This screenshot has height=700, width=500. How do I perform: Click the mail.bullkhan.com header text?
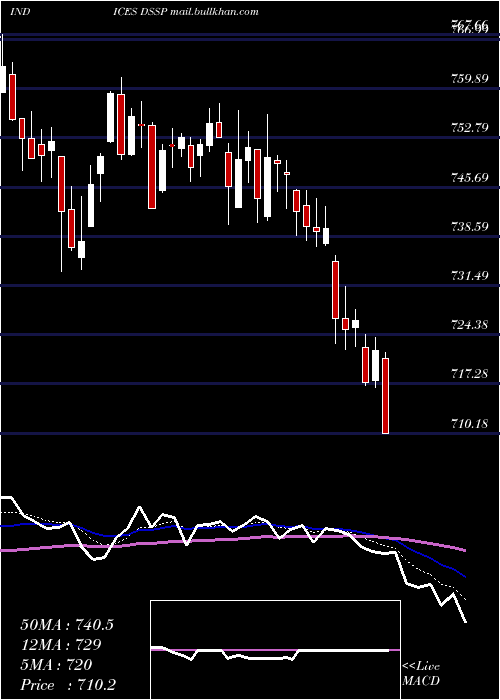pos(215,12)
